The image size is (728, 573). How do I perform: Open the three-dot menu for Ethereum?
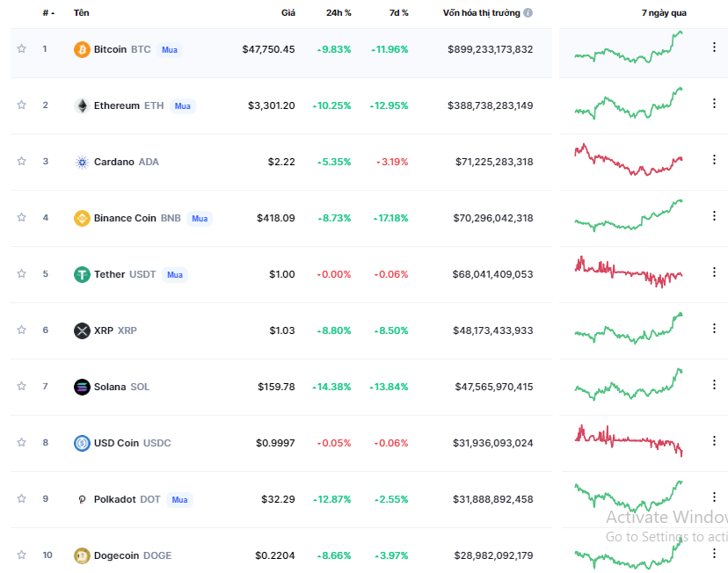[x=714, y=103]
